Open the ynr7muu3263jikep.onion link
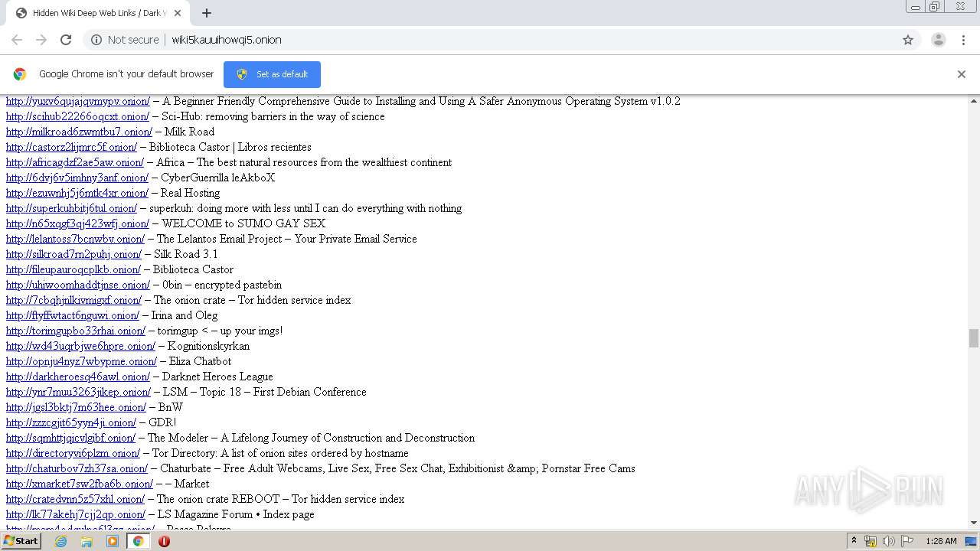This screenshot has width=980, height=551. tap(78, 392)
